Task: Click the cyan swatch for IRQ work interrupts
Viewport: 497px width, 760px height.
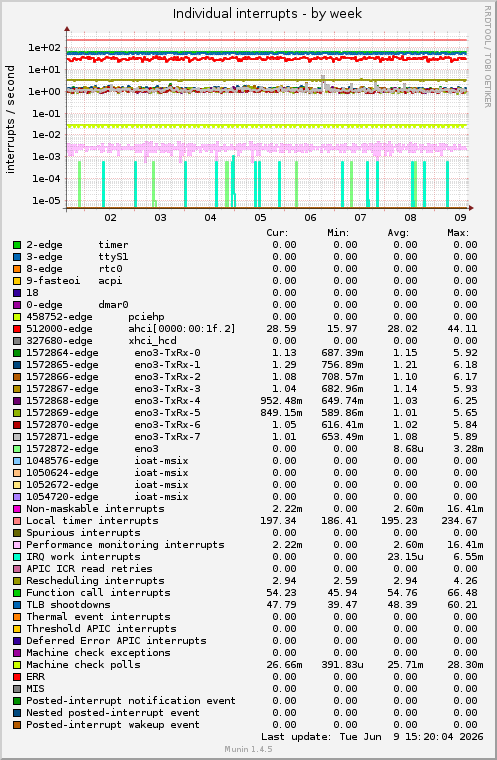Action: pyautogui.click(x=17, y=557)
